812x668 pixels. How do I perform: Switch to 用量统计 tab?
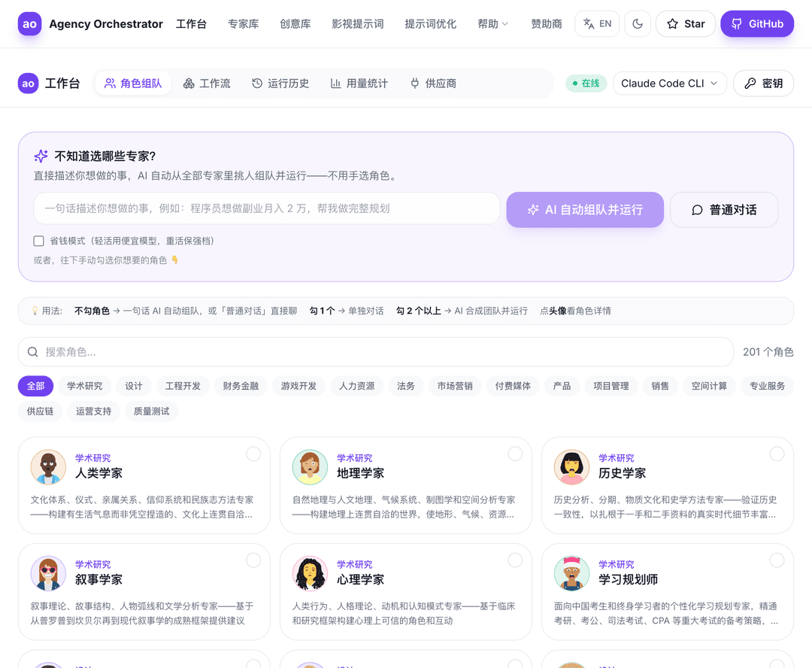point(359,83)
